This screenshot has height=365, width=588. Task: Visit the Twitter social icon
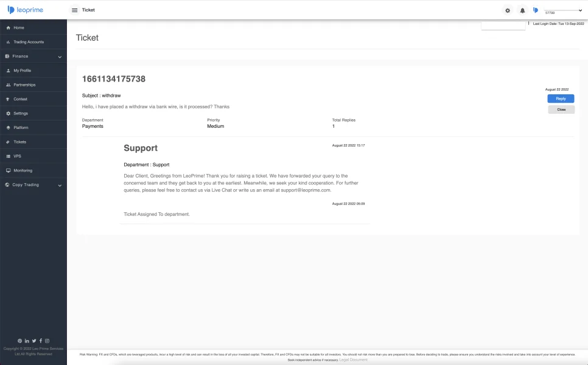tap(33, 341)
